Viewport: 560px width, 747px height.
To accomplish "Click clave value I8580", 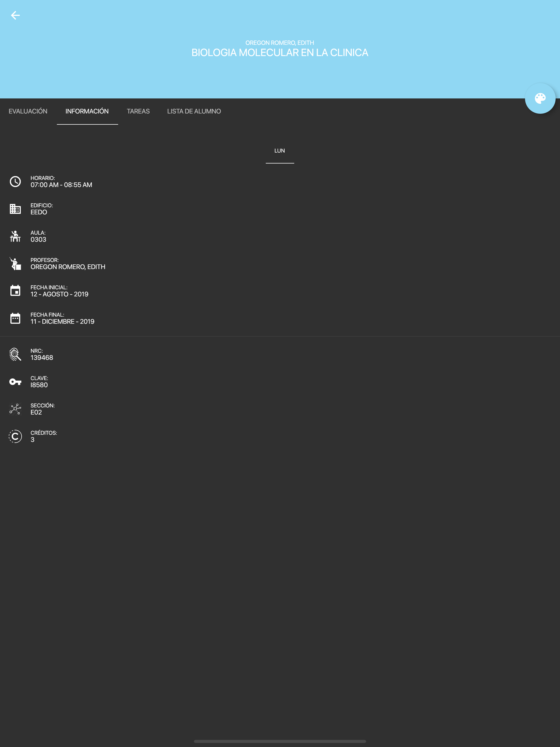I will (39, 385).
